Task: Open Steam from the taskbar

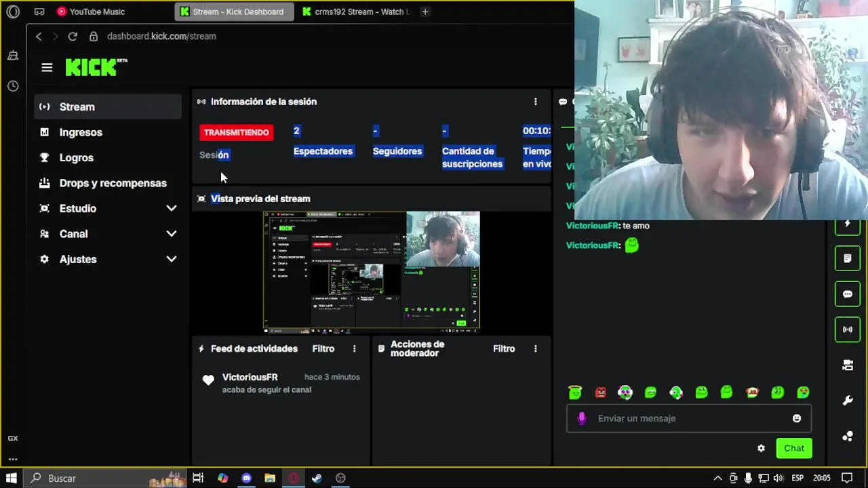Action: [317, 478]
